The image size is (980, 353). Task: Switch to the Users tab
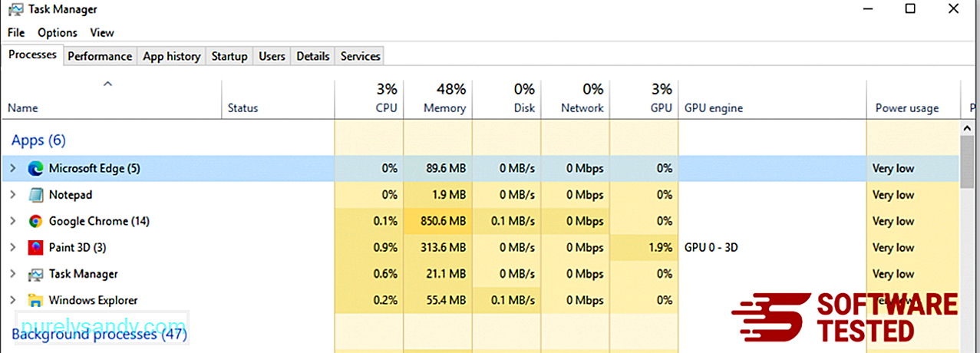click(x=272, y=56)
